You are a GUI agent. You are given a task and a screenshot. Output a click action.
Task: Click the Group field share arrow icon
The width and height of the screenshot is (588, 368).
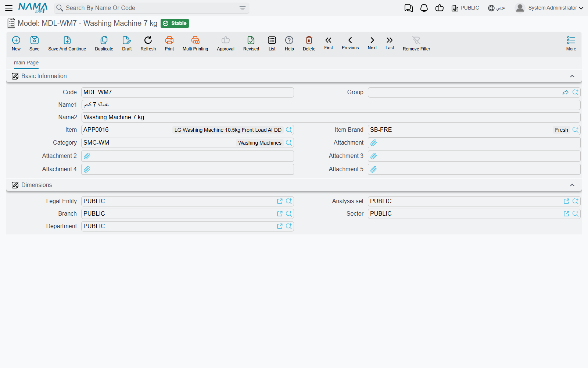click(x=566, y=92)
